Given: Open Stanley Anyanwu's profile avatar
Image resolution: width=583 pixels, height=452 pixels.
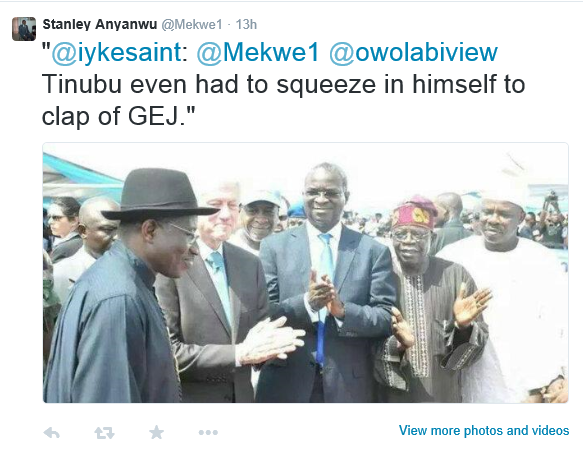Looking at the screenshot, I should 24,29.
